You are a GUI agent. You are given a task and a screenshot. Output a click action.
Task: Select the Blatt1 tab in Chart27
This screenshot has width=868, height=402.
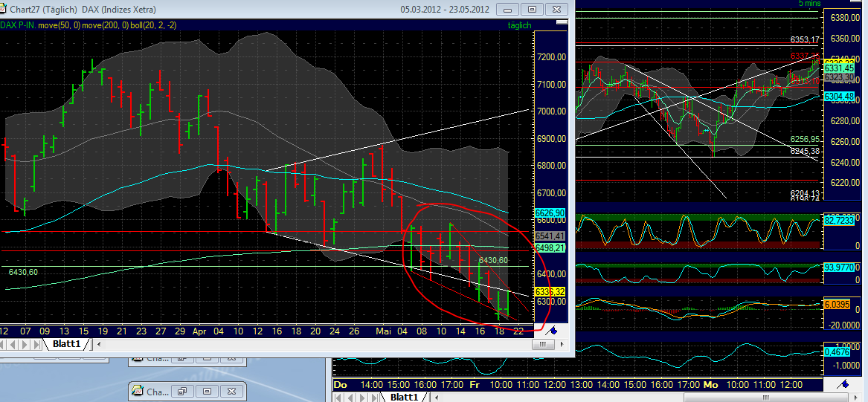[x=66, y=344]
